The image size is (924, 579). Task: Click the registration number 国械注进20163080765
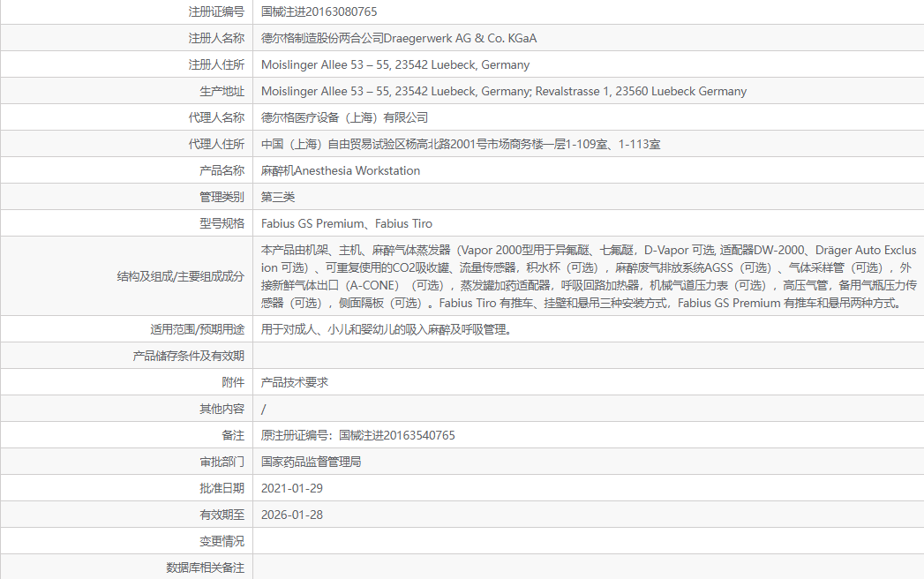(x=319, y=11)
